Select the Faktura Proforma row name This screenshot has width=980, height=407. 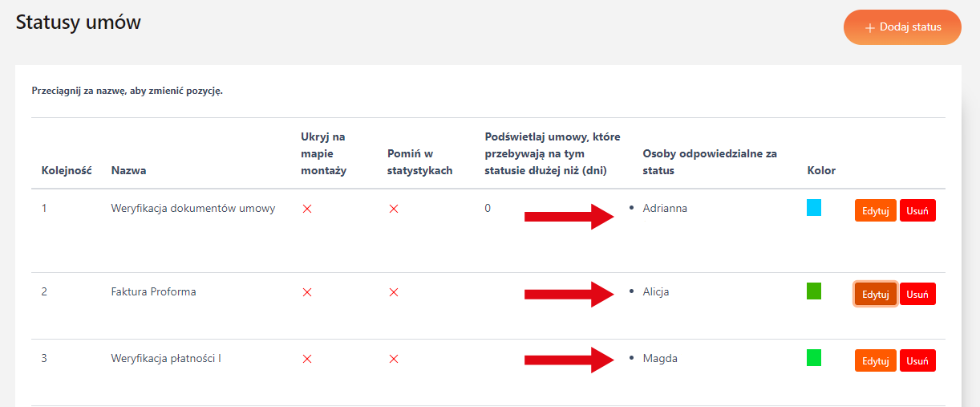click(153, 292)
